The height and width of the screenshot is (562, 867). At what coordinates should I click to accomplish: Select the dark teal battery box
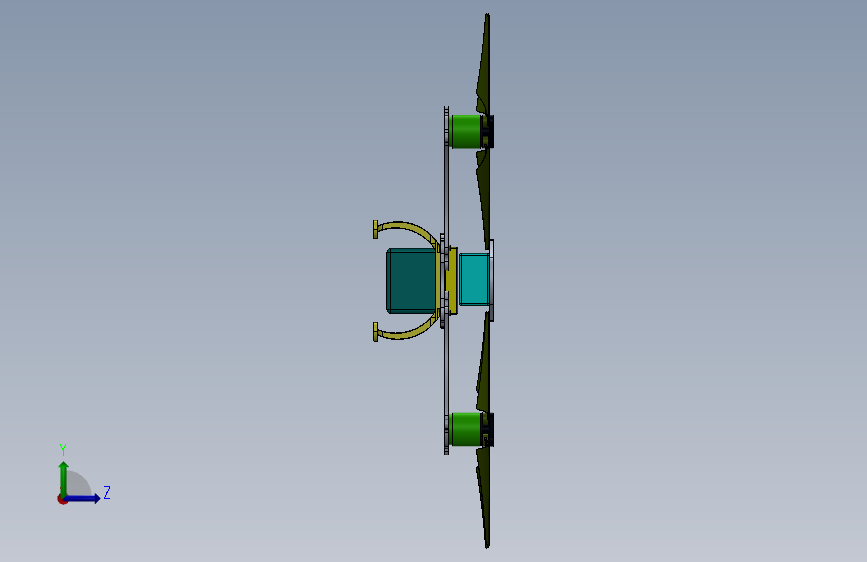click(x=411, y=280)
